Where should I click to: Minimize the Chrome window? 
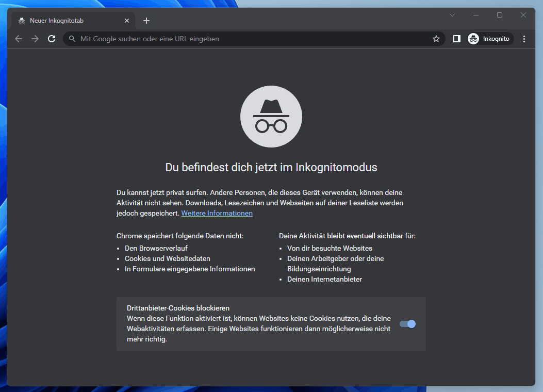tap(476, 15)
